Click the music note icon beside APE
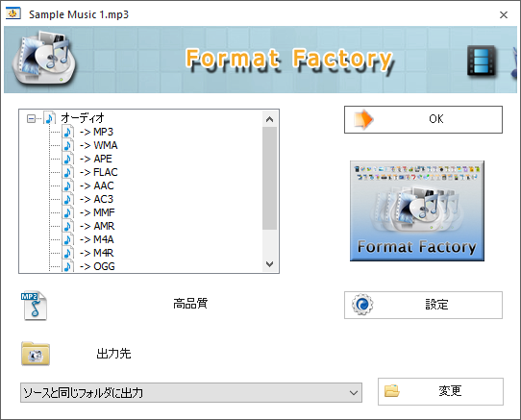This screenshot has width=521, height=420. 68,159
